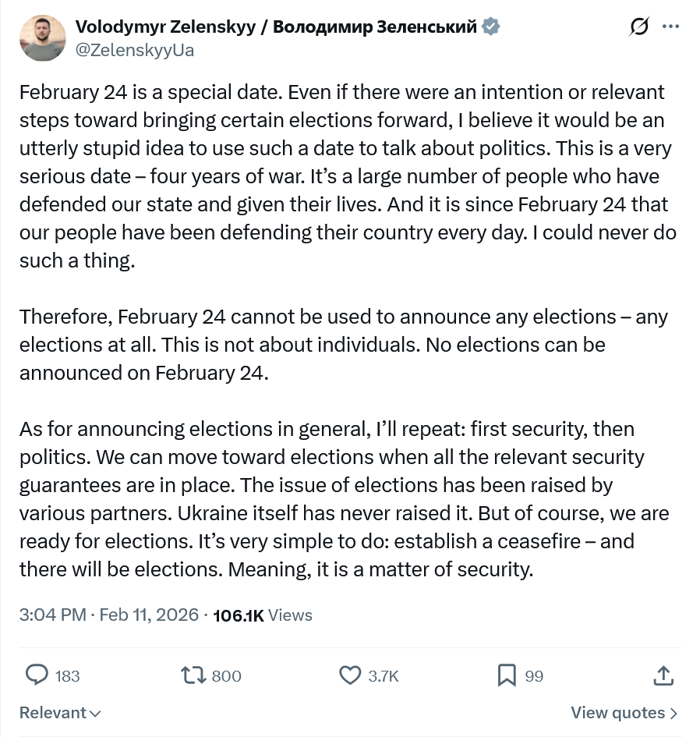Click the 800 reposts count
The width and height of the screenshot is (700, 737).
coord(226,675)
